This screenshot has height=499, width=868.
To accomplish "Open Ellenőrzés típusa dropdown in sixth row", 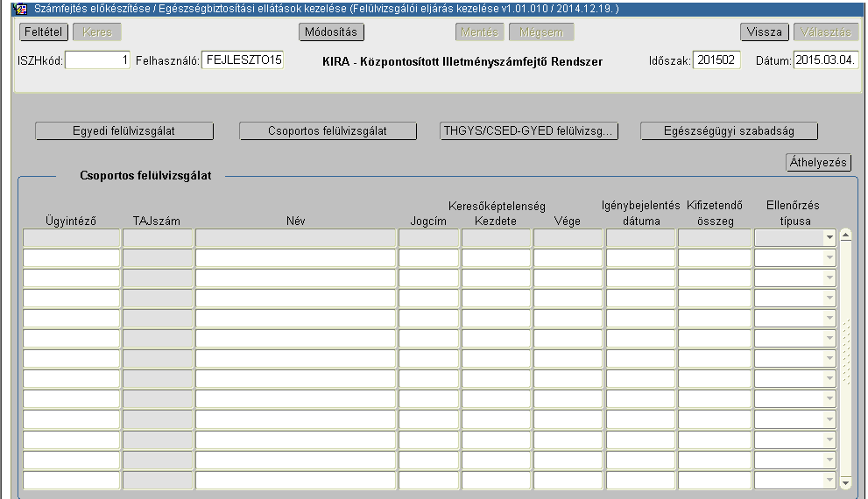I will (x=829, y=338).
